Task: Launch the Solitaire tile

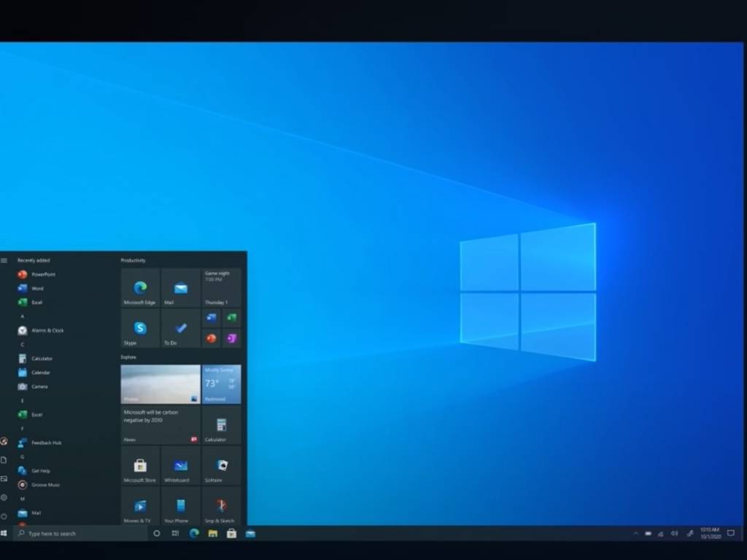Action: [222, 465]
